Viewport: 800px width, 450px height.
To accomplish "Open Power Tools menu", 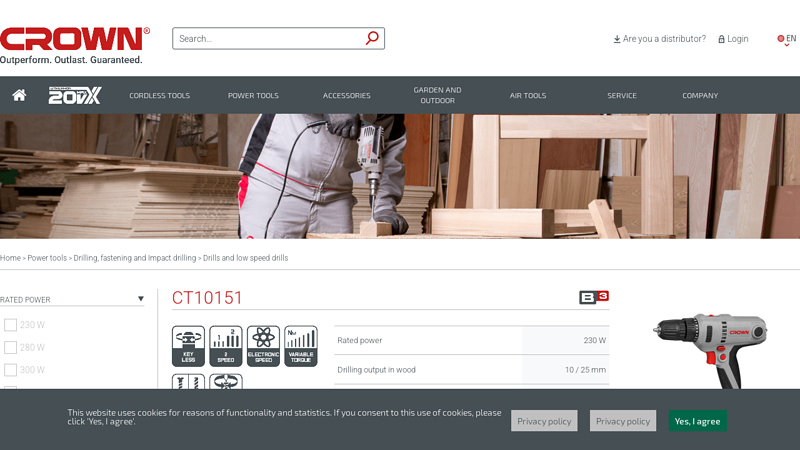I will (x=253, y=95).
